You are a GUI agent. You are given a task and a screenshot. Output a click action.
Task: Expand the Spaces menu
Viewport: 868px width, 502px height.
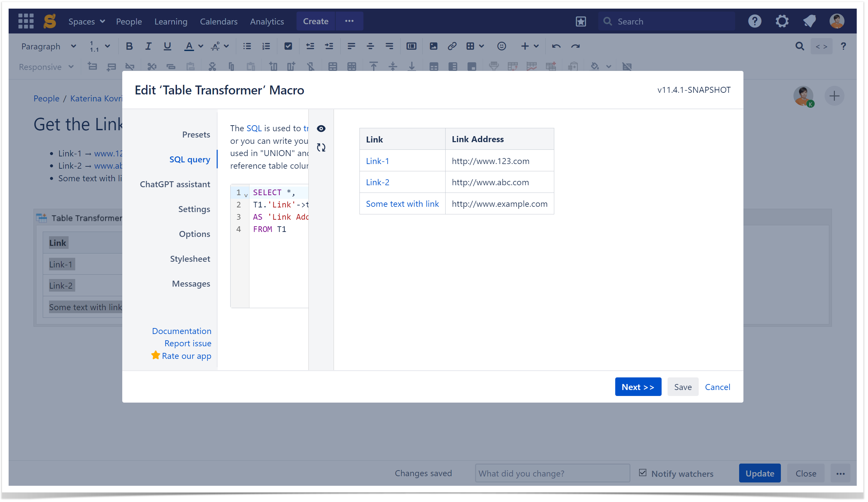click(86, 21)
